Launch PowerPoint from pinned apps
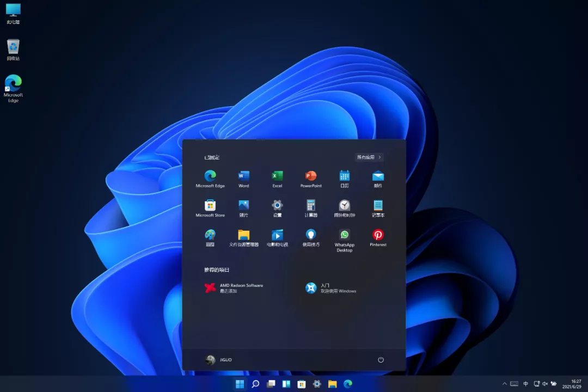 click(311, 179)
